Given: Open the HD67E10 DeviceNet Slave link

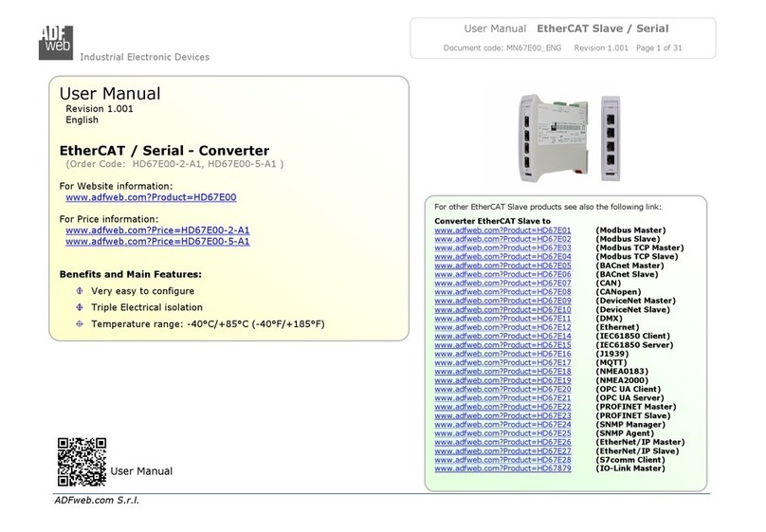Looking at the screenshot, I should [x=502, y=310].
